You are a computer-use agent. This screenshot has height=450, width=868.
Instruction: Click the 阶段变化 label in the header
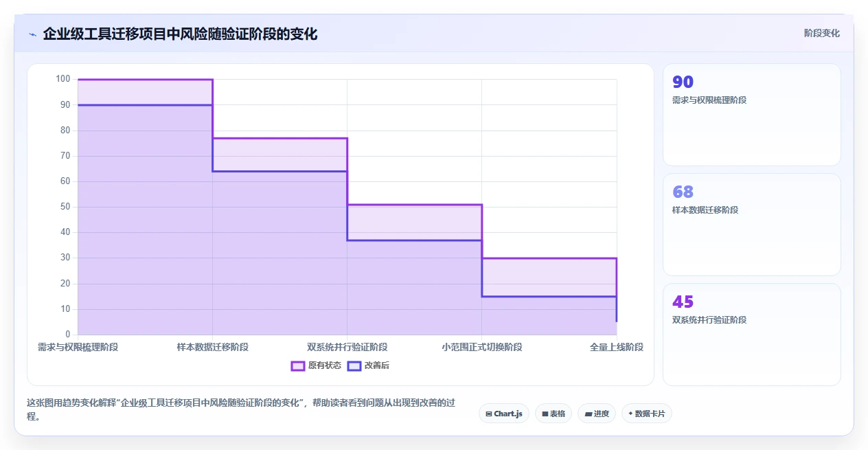(x=822, y=33)
